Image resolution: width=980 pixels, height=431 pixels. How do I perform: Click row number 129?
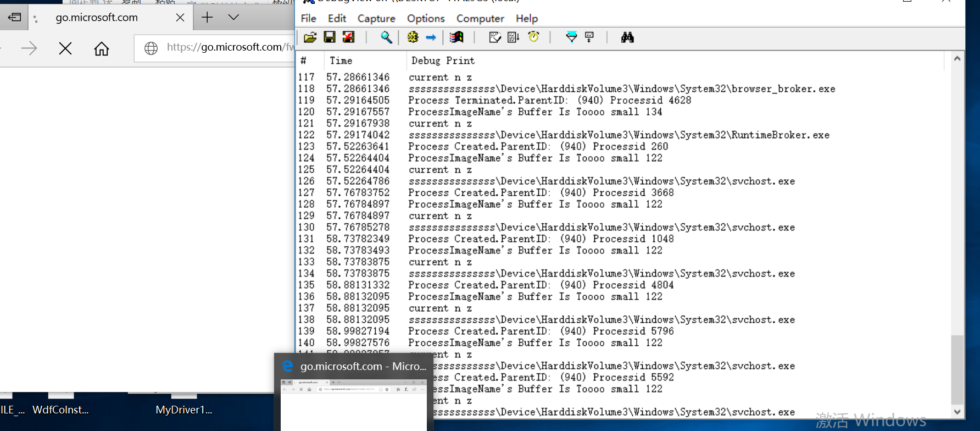307,216
